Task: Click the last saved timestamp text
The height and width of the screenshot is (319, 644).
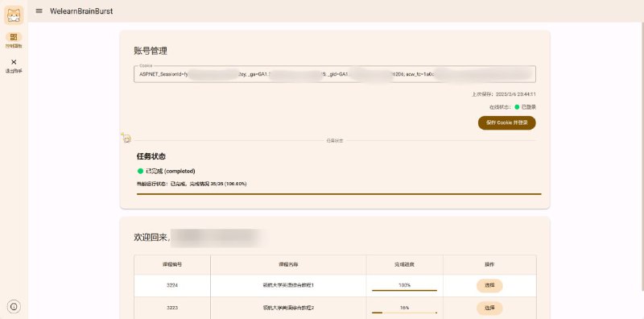Action: [x=504, y=94]
